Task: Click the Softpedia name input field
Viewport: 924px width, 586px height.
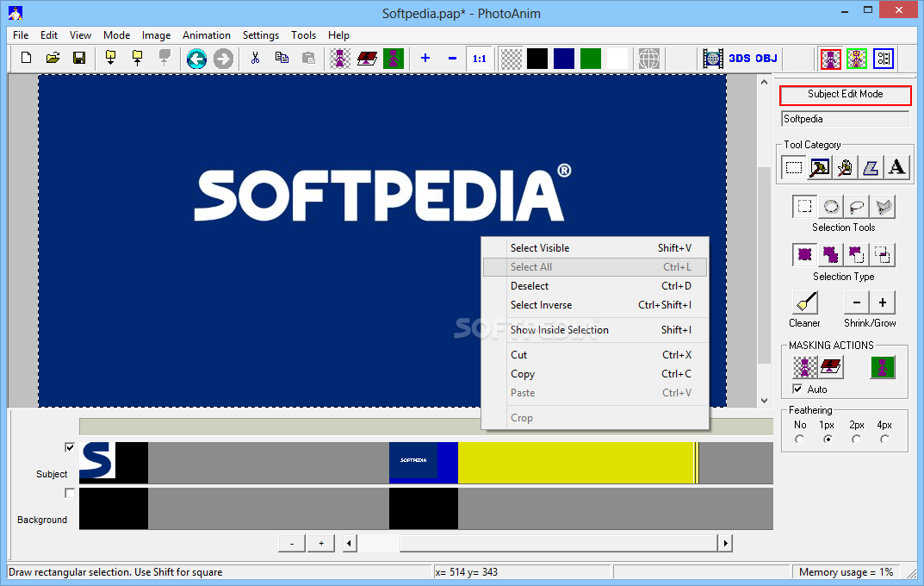Action: tap(845, 119)
